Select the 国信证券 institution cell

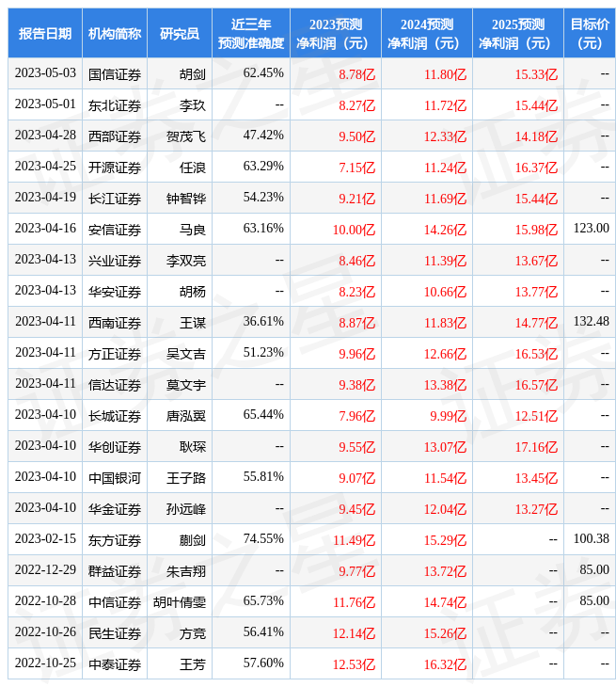115,74
